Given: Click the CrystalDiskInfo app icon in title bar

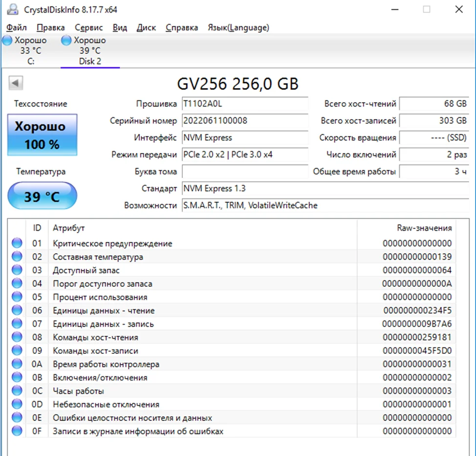Looking at the screenshot, I should click(13, 9).
